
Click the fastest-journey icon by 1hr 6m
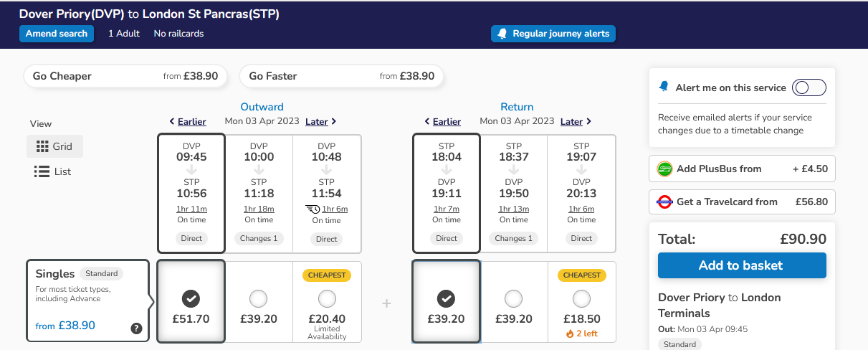[313, 209]
